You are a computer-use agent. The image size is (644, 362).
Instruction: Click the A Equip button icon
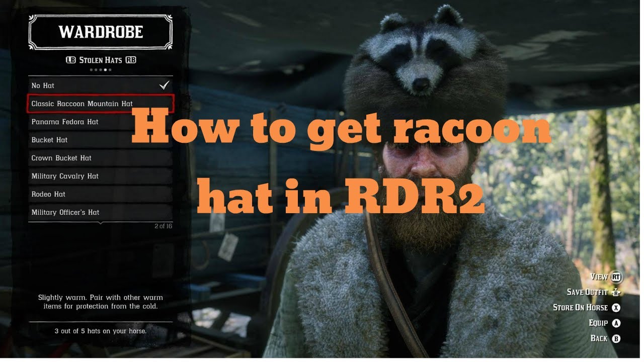tap(616, 323)
